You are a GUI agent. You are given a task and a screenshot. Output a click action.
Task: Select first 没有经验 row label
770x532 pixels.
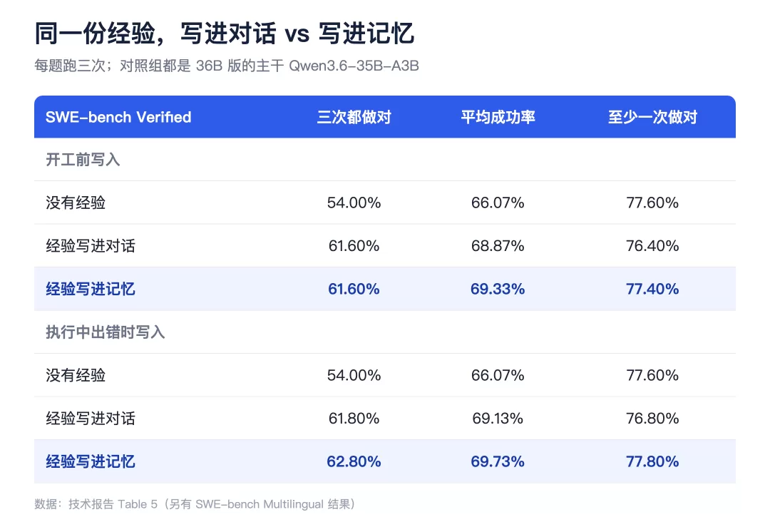point(75,203)
